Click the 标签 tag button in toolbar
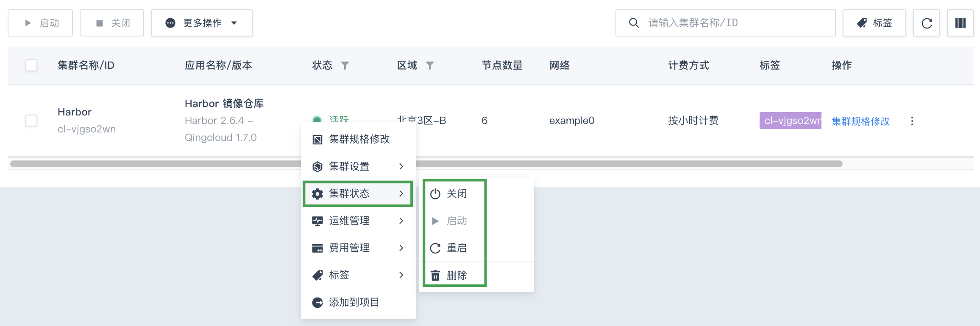Viewport: 980px width, 326px height. tap(874, 23)
